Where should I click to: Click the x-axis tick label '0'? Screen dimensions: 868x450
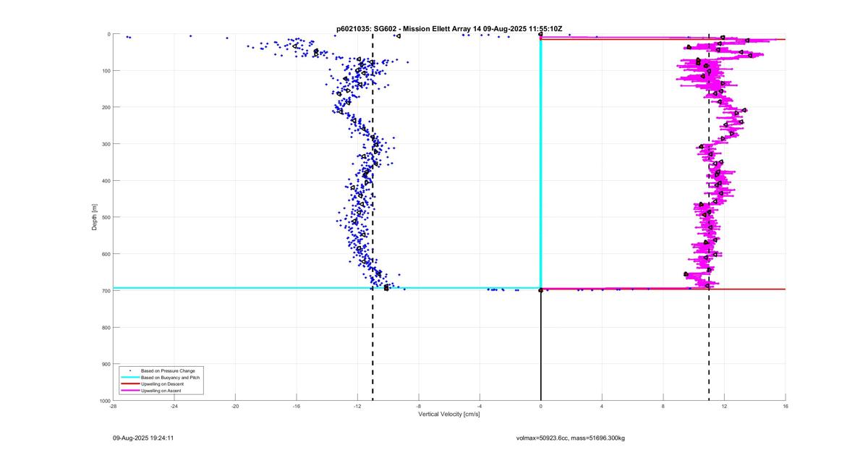(541, 407)
